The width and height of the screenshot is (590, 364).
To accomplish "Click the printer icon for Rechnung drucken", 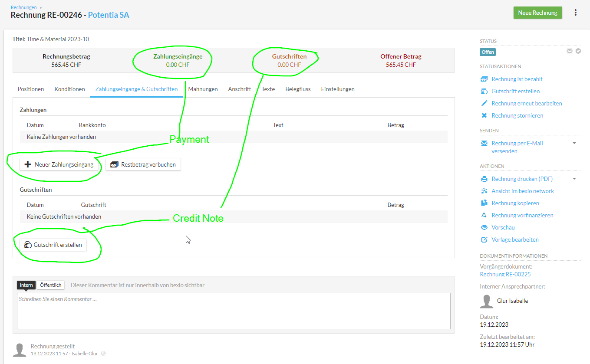I will (x=485, y=179).
